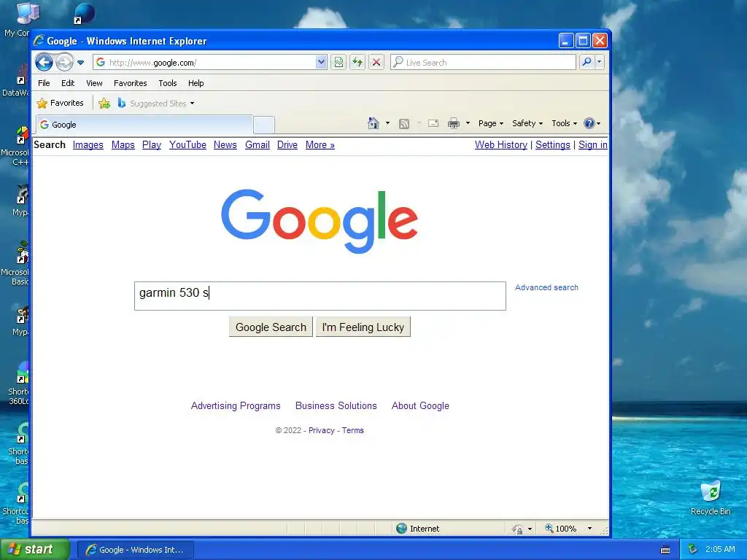This screenshot has height=560, width=747.
Task: Open the View menu
Action: [94, 83]
